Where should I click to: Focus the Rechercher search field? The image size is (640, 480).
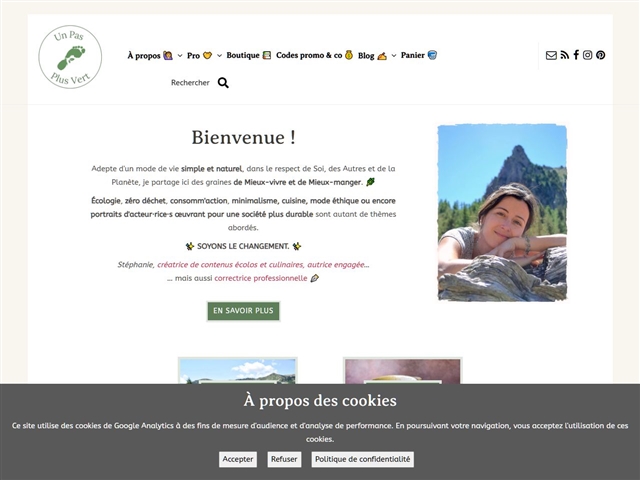tap(190, 83)
